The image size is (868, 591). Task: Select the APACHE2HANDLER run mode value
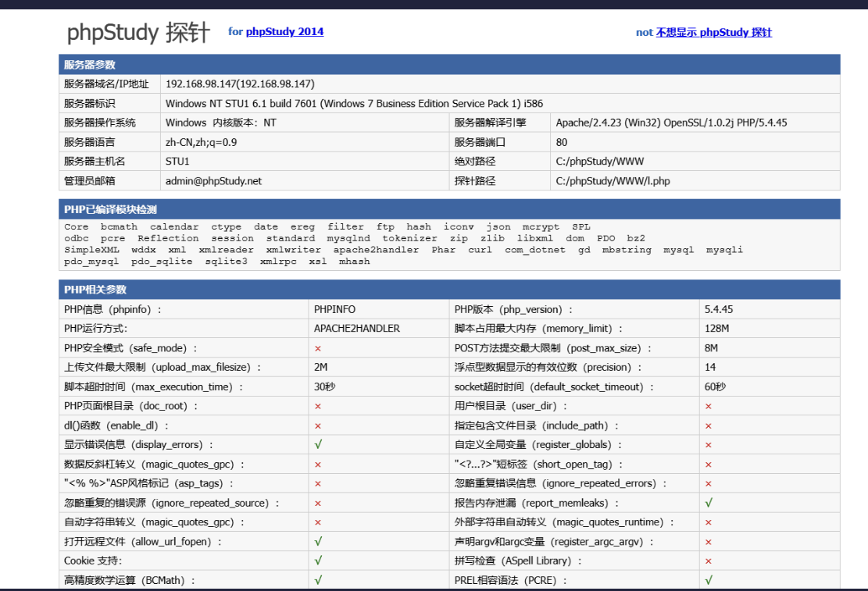click(356, 328)
